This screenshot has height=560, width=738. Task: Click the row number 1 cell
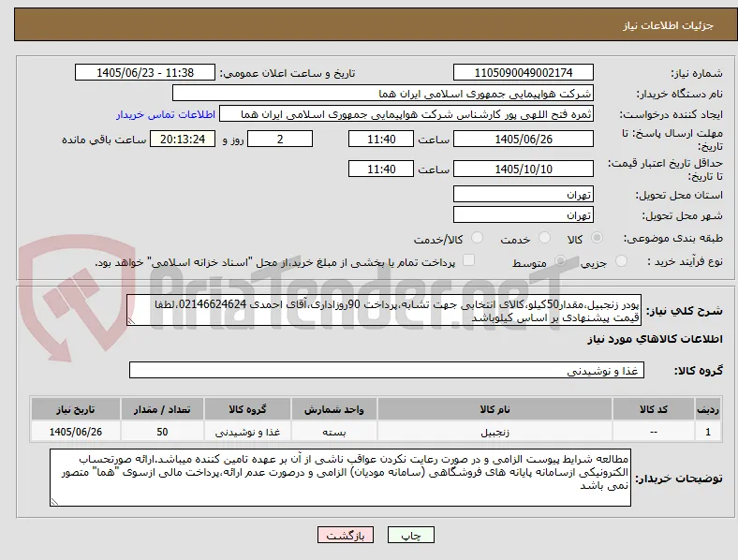708,432
